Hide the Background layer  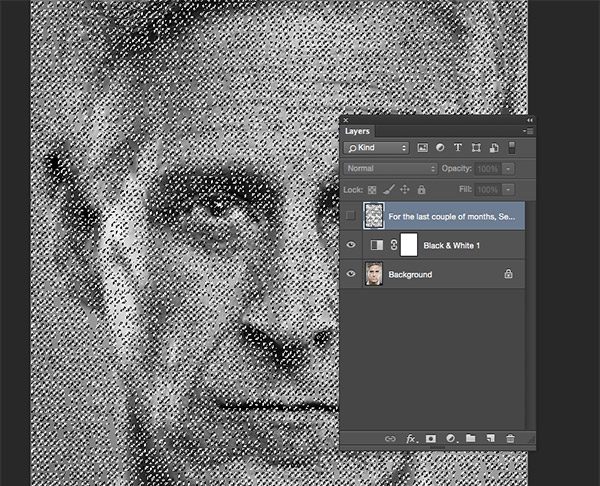pyautogui.click(x=349, y=273)
